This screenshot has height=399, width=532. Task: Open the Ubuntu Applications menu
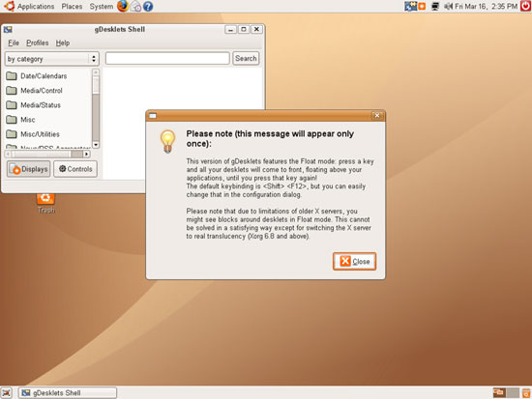(x=29, y=6)
